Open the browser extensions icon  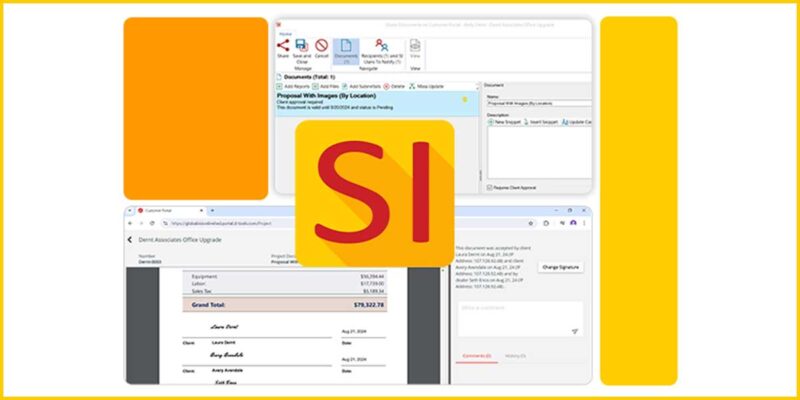tap(546, 223)
